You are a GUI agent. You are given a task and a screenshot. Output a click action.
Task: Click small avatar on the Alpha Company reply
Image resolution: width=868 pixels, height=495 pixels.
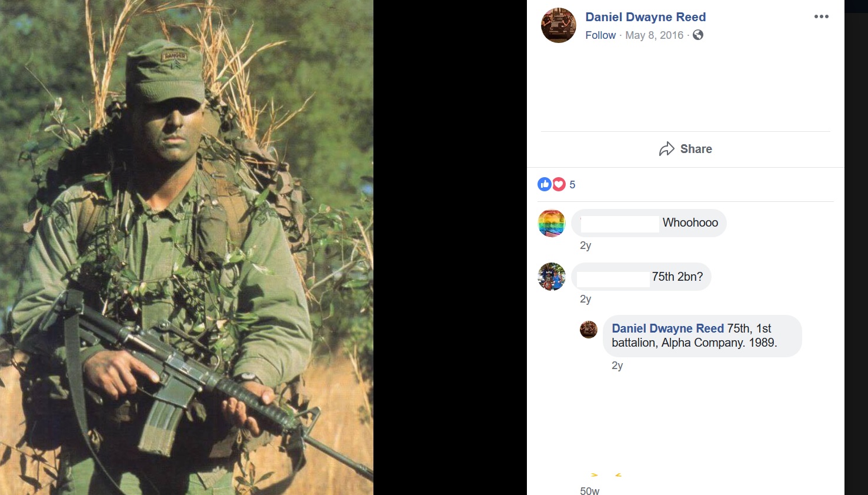tap(589, 330)
